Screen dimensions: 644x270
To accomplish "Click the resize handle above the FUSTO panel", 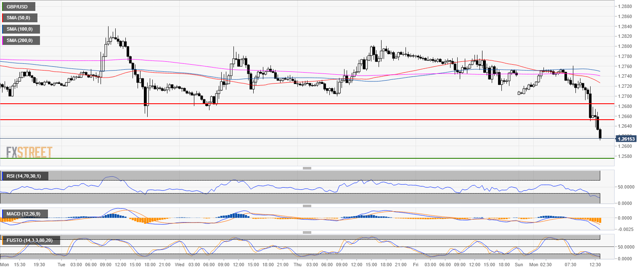I will 307,232.
